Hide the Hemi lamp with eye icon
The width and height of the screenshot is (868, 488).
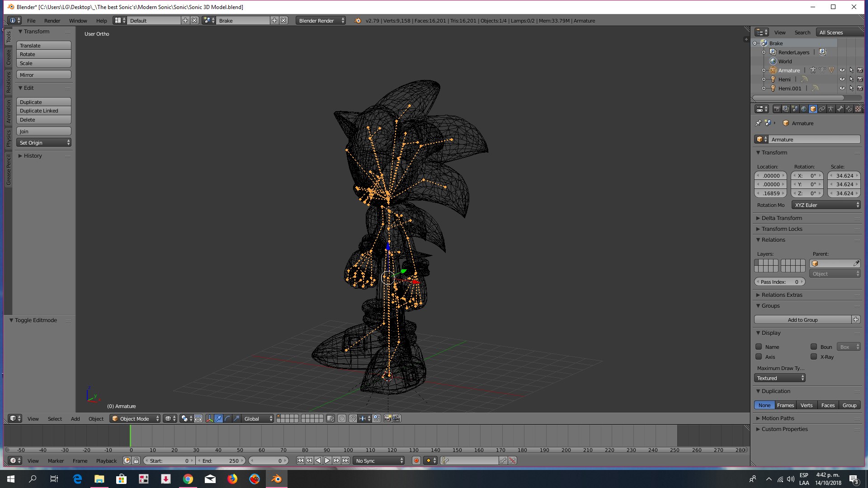842,80
